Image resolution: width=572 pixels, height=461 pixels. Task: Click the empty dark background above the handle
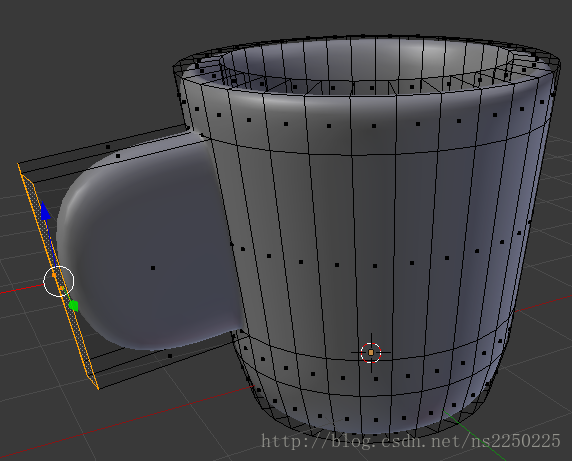click(x=91, y=73)
